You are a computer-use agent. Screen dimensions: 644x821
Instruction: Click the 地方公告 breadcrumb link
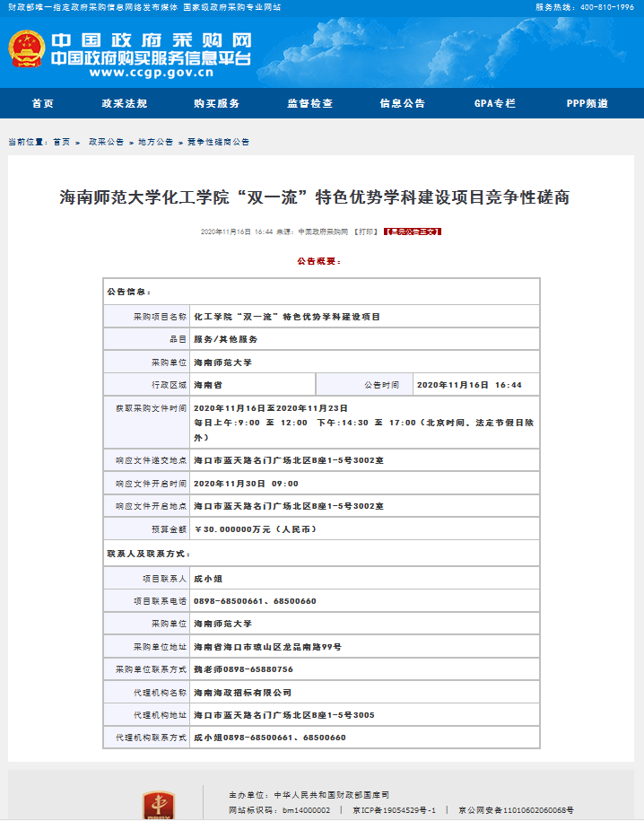[x=155, y=142]
